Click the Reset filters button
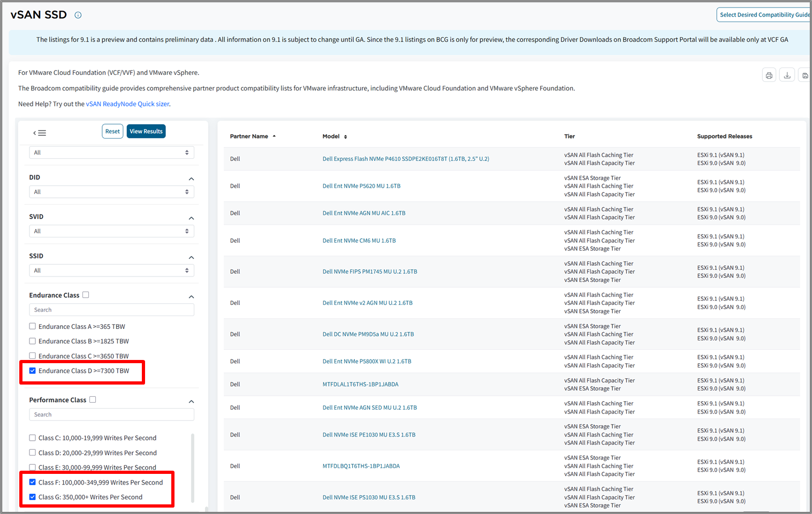 (112, 132)
